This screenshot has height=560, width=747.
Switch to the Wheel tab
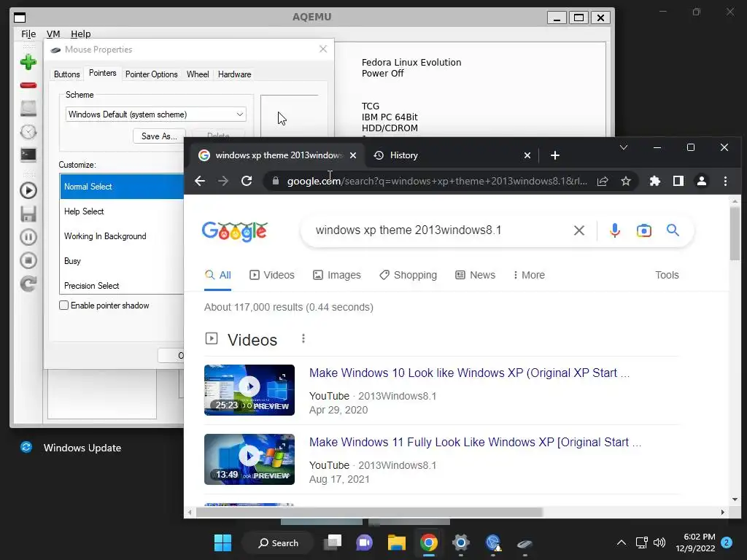198,74
